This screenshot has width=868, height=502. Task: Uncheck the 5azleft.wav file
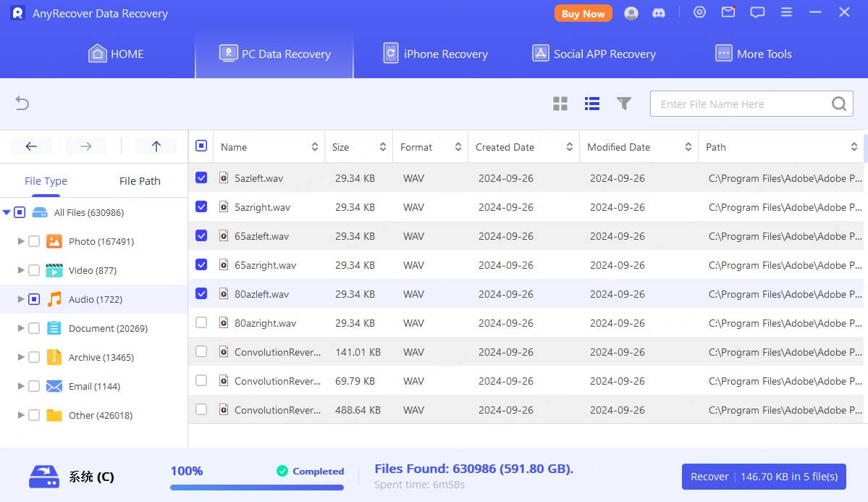[201, 177]
